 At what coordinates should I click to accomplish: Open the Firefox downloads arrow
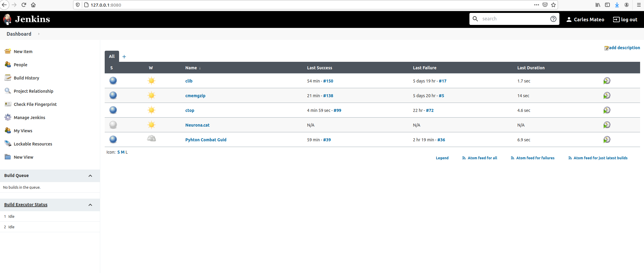(x=617, y=5)
